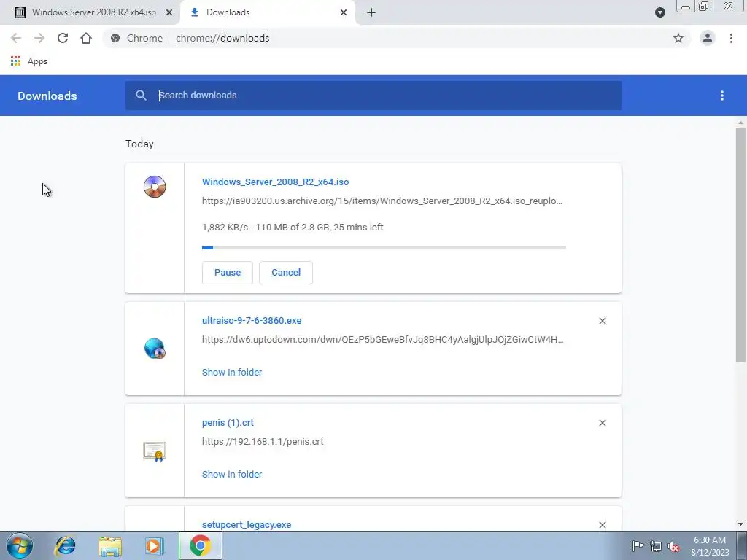747x560 pixels.
Task: Close the Windows Server 2008 R2 tab
Action: pyautogui.click(x=169, y=12)
